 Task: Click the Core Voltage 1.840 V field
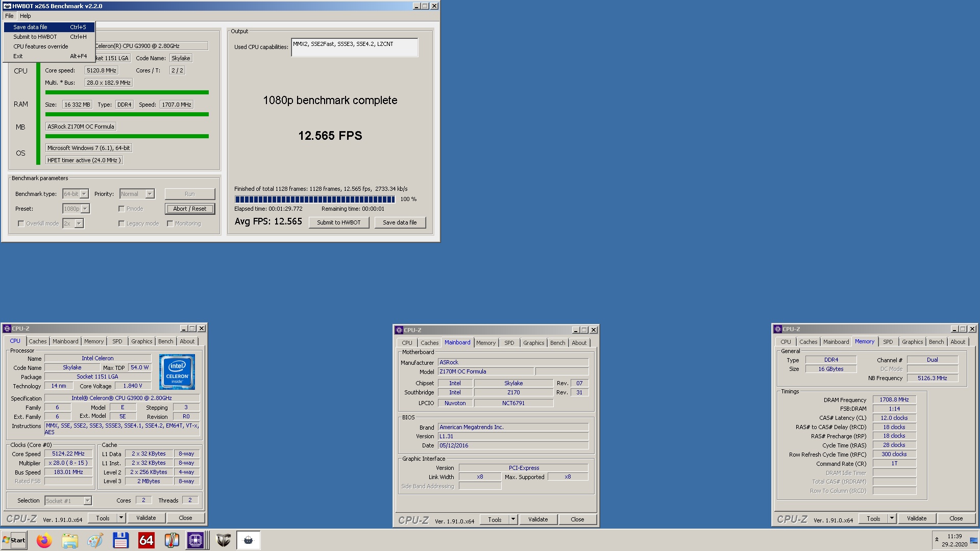pyautogui.click(x=133, y=386)
